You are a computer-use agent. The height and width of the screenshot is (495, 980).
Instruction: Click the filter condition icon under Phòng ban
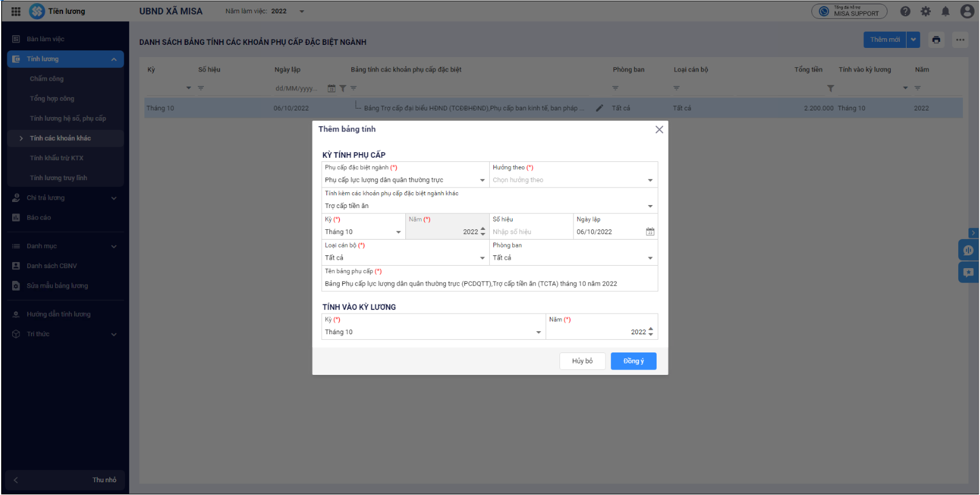[x=615, y=89]
